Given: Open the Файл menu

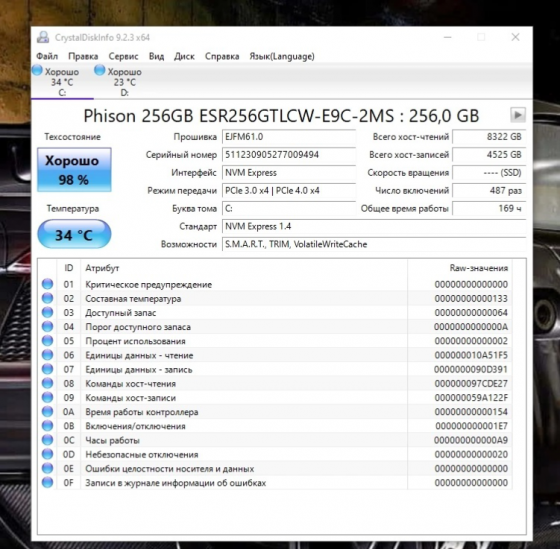Looking at the screenshot, I should coord(47,56).
